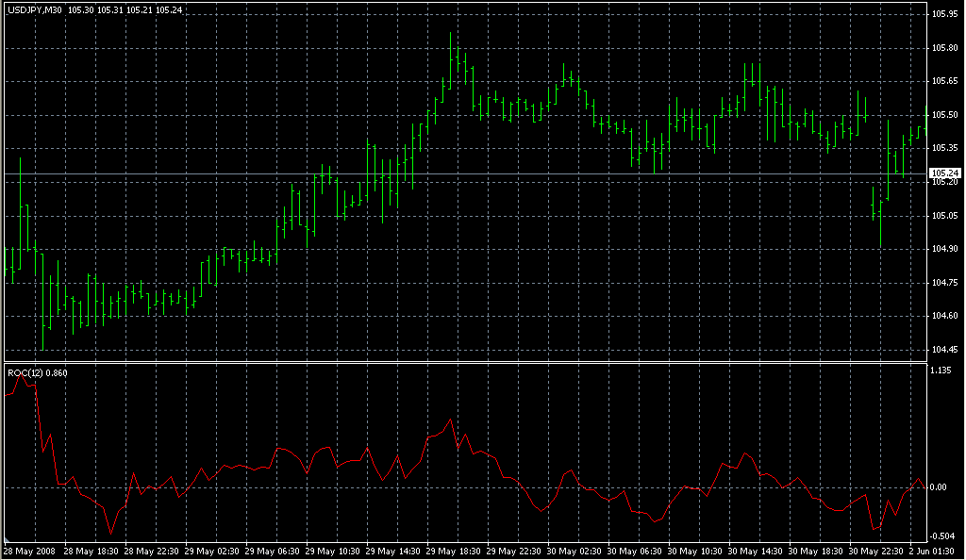Select the 29 May 02:30 time label
The width and height of the screenshot is (966, 560).
pos(210,551)
